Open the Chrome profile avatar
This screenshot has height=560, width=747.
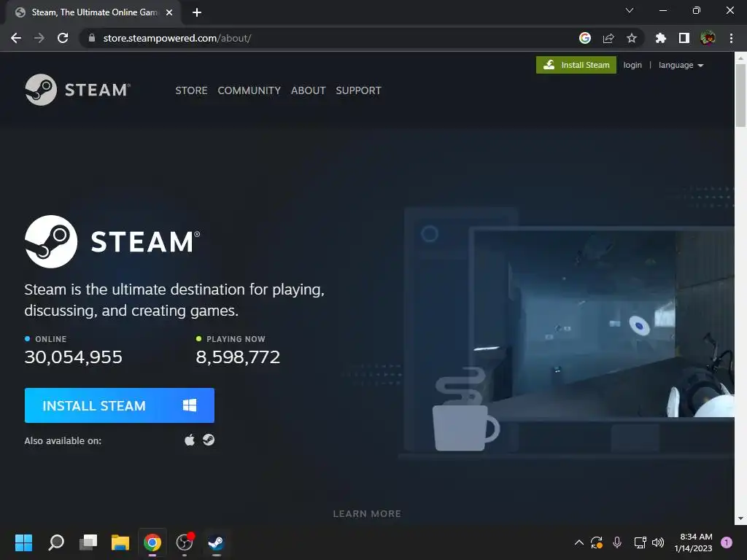pyautogui.click(x=708, y=38)
